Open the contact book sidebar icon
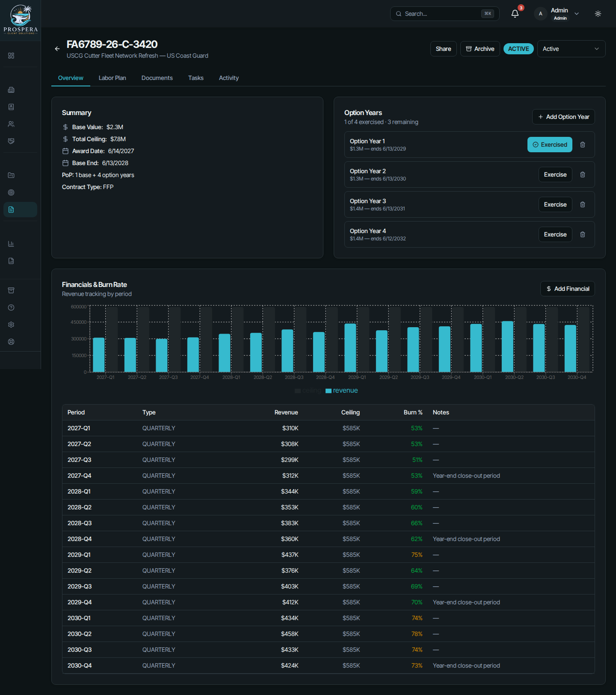The height and width of the screenshot is (695, 616). pos(11,107)
